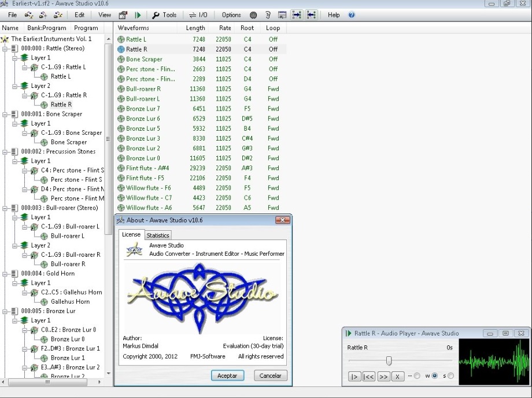
Task: Click the 000:004 Gold Horn instrument icon
Action: pos(14,274)
